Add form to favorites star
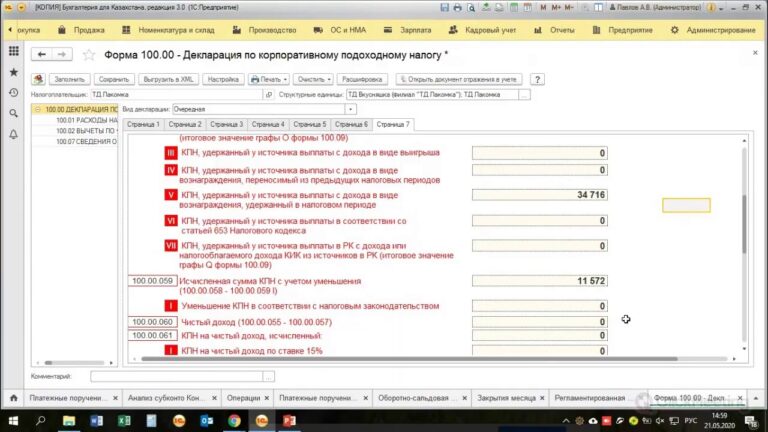The image size is (768, 432). 89,55
